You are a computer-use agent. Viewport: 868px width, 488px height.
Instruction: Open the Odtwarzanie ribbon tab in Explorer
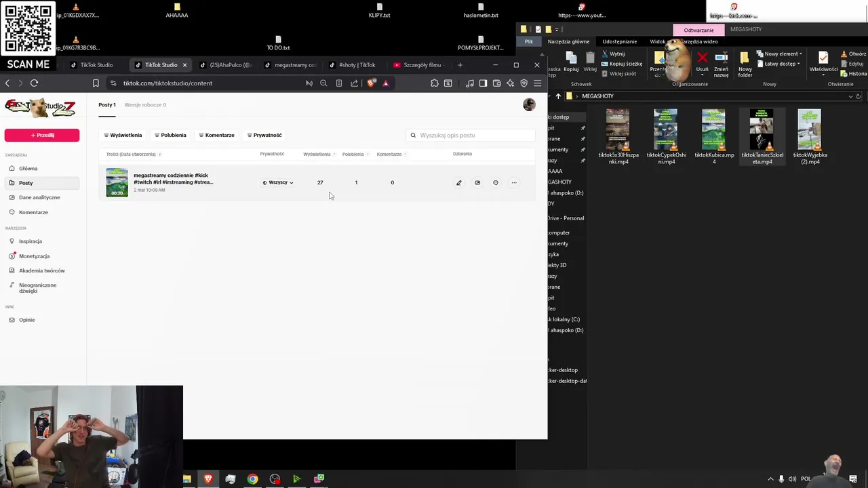coord(698,30)
